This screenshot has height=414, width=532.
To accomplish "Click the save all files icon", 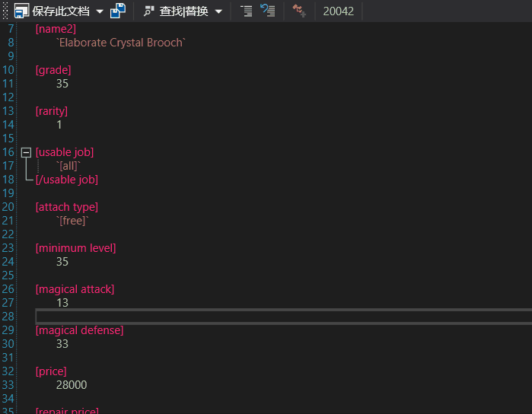I will pyautogui.click(x=118, y=11).
